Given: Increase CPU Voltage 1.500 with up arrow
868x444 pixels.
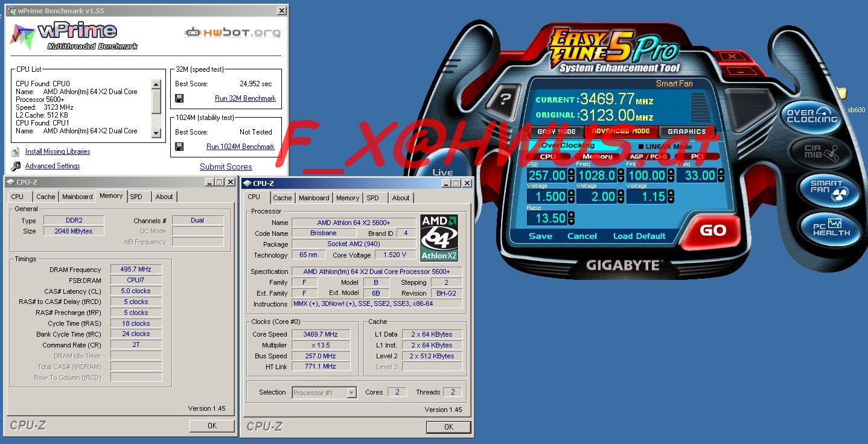Looking at the screenshot, I should pos(571,193).
